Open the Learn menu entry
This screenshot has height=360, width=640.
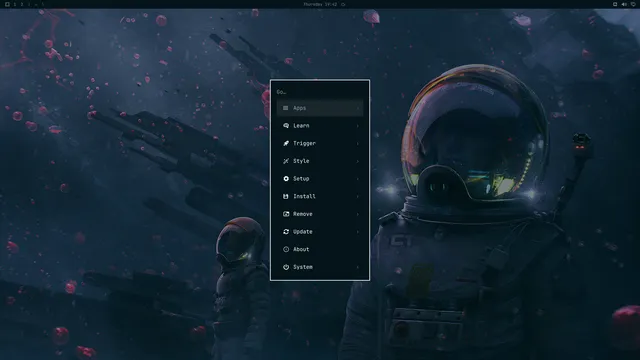pos(320,126)
